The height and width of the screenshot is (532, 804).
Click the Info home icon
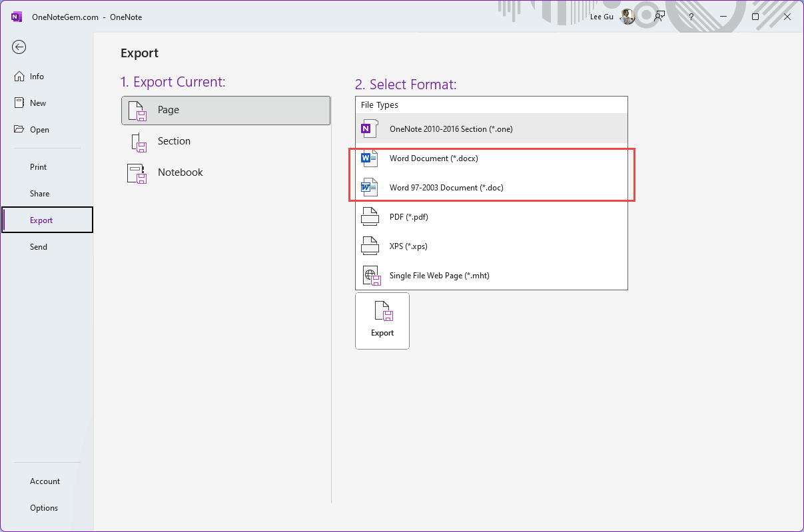19,77
